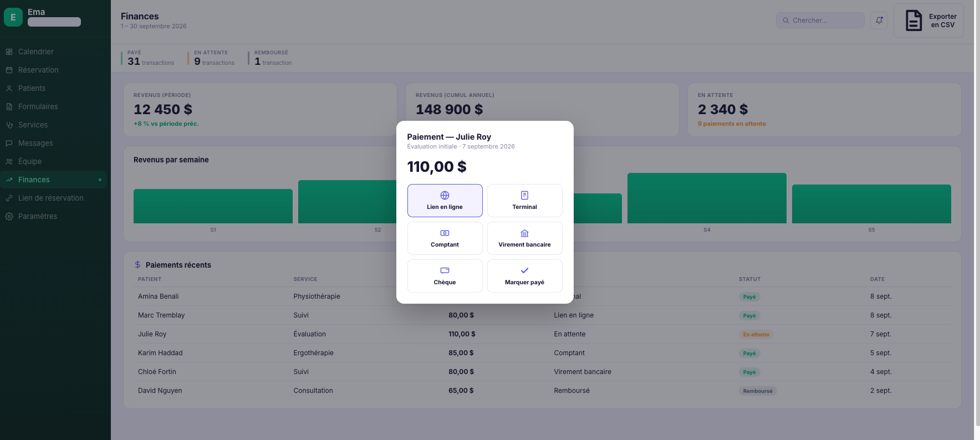Click the page vertical scrollbar
Viewport: 980px width, 440px height.
(x=977, y=213)
